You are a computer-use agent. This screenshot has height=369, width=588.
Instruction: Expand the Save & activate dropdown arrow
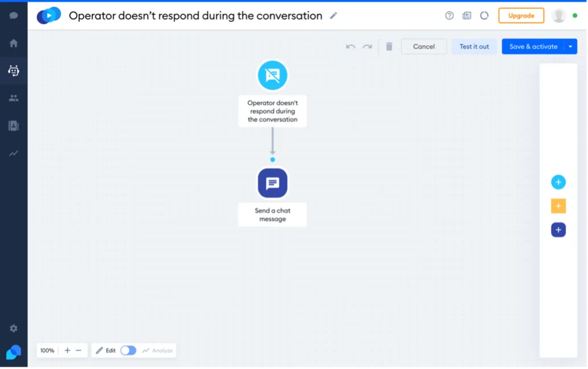570,46
